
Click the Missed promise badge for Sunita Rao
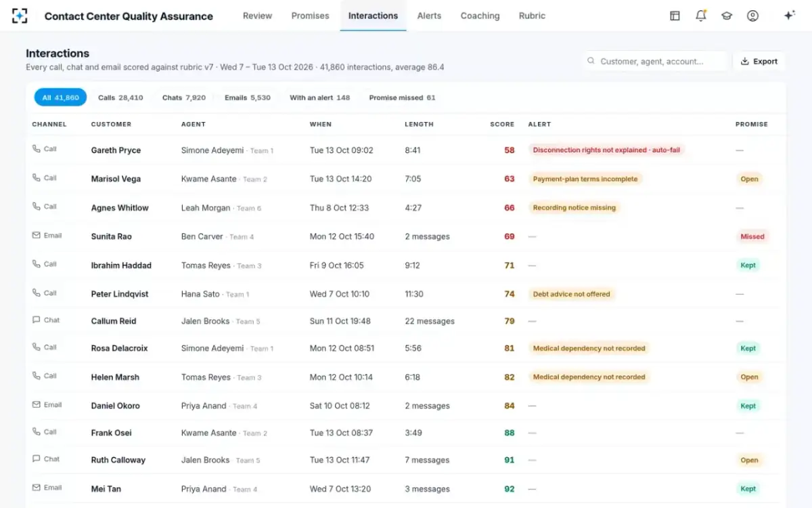coord(752,236)
